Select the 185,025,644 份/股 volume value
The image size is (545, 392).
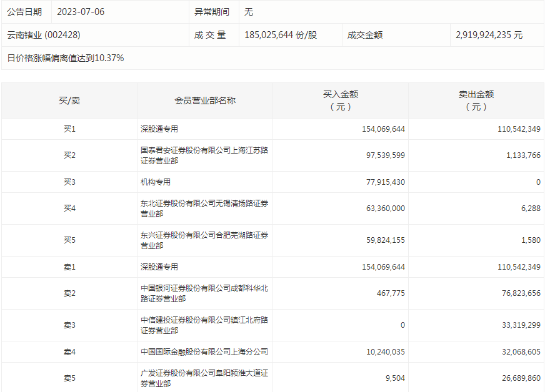tap(281, 35)
